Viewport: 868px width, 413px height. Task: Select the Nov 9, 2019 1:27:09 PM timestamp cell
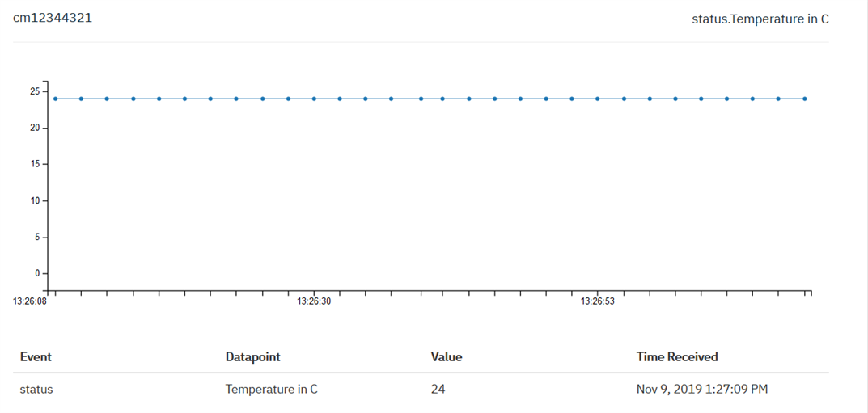click(x=702, y=389)
